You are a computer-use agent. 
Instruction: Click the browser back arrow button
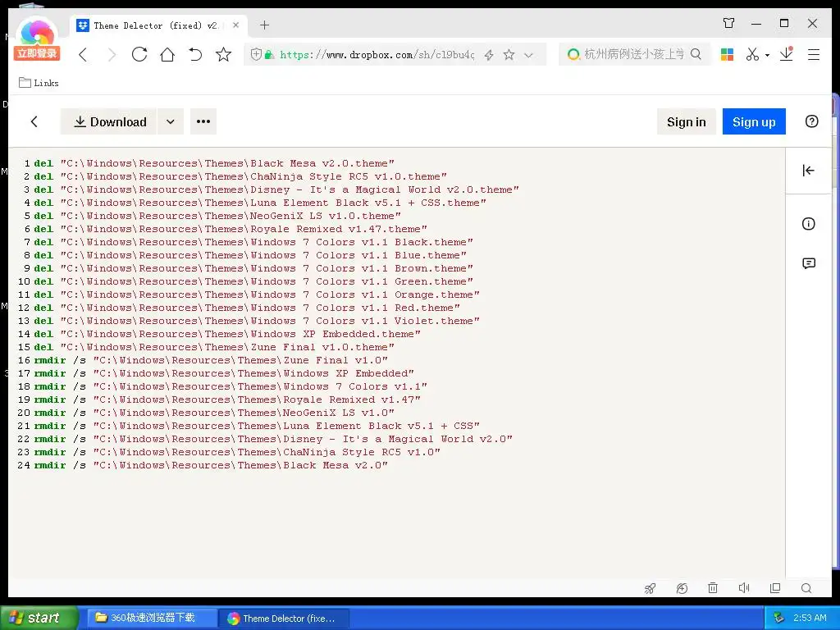click(x=83, y=54)
